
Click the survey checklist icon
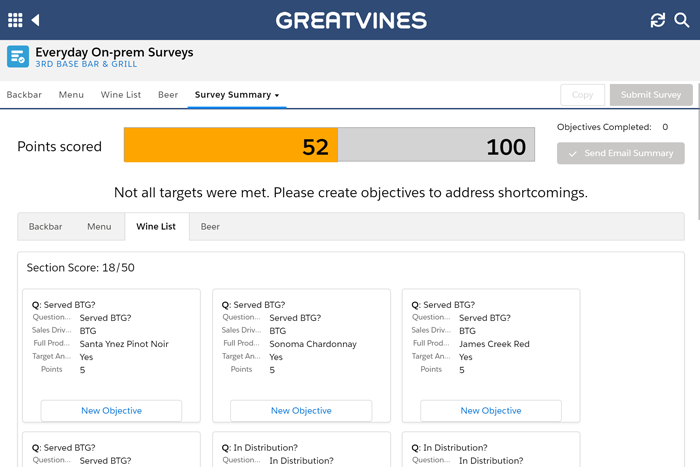click(x=18, y=57)
